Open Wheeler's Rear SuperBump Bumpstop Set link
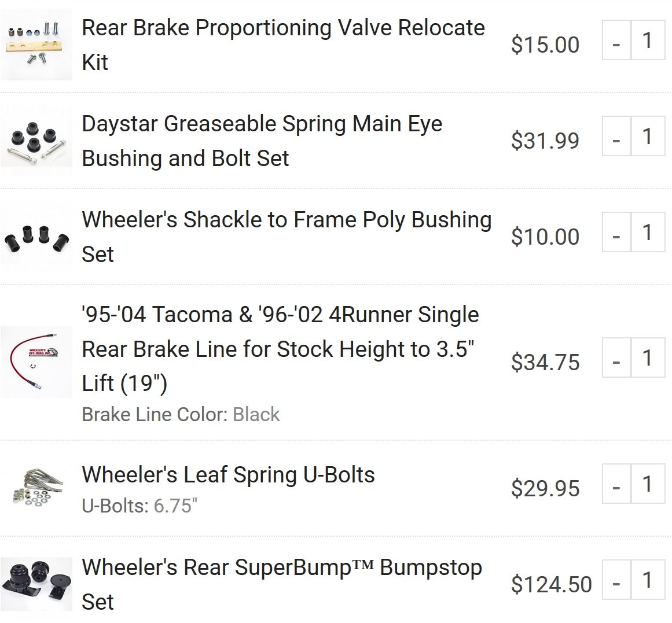Viewport: 672px width, 623px height. tap(282, 584)
